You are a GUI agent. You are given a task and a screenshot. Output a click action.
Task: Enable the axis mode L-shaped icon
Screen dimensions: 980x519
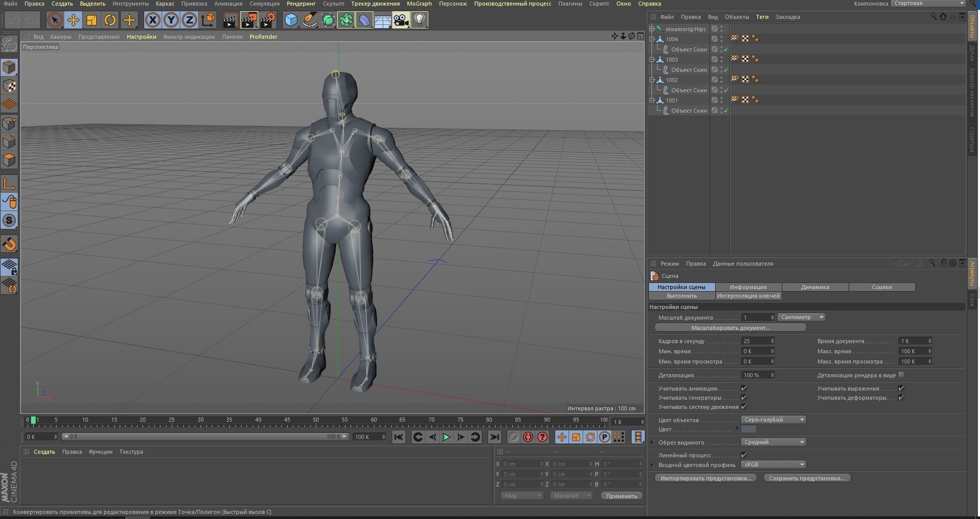click(9, 184)
